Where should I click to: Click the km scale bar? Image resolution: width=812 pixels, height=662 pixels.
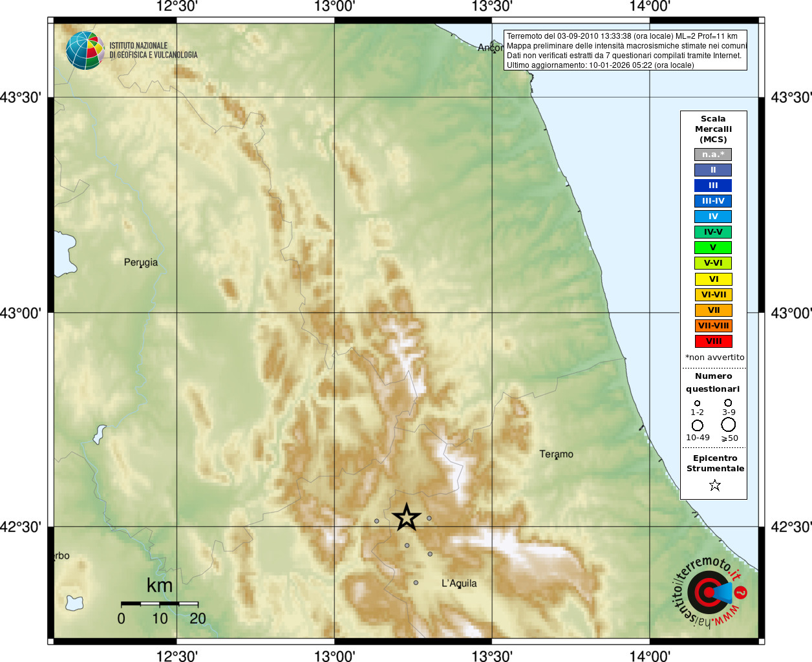(x=160, y=604)
